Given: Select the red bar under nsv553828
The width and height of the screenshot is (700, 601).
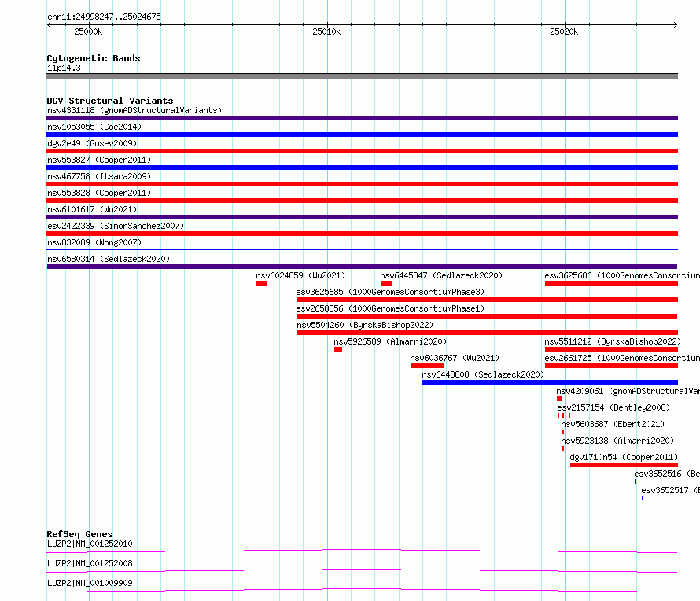Looking at the screenshot, I should click(x=362, y=201).
